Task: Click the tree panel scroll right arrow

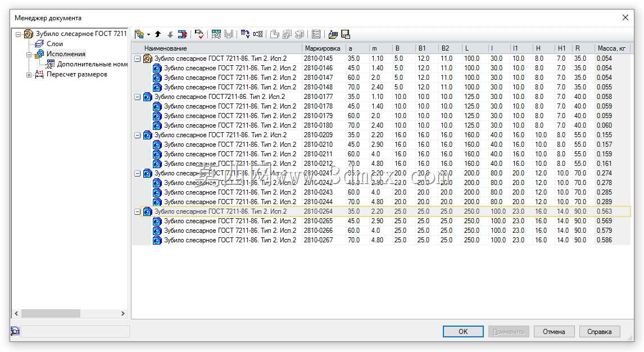Action: 123,313
